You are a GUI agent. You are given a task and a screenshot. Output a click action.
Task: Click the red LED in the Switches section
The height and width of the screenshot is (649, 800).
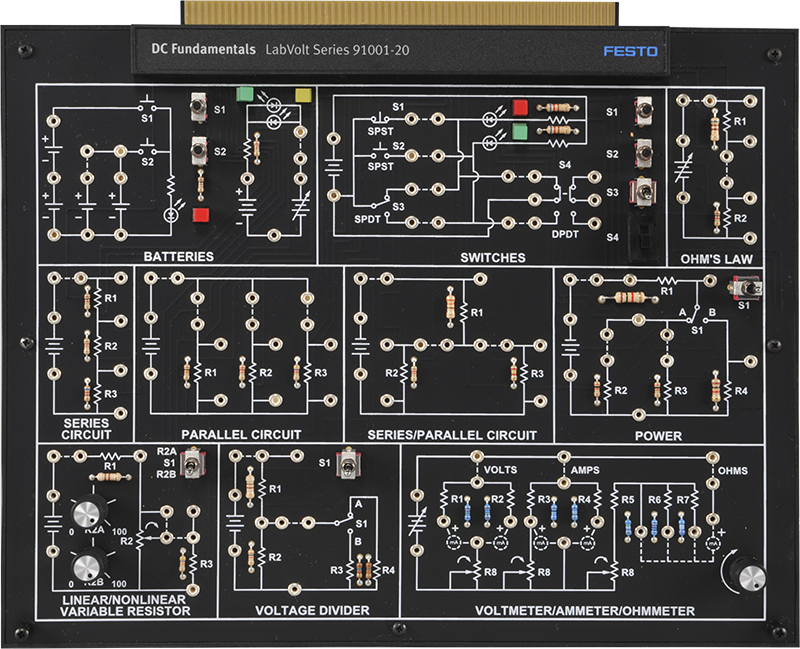[519, 107]
